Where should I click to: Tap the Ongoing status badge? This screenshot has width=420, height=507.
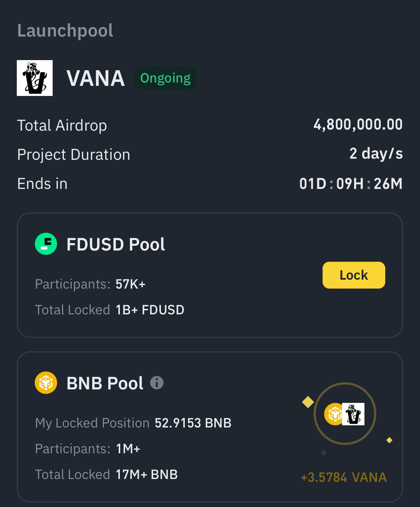point(165,78)
